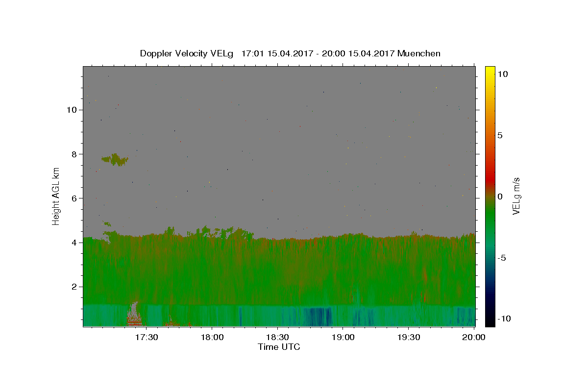The width and height of the screenshot is (588, 392).
Task: Click the VELg m/s colorbar title
Action: click(x=516, y=196)
